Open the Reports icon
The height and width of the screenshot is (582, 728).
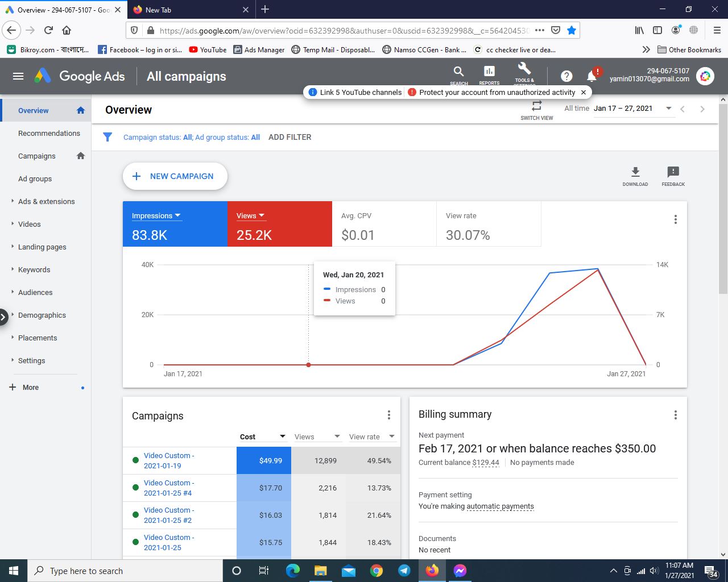(x=489, y=72)
